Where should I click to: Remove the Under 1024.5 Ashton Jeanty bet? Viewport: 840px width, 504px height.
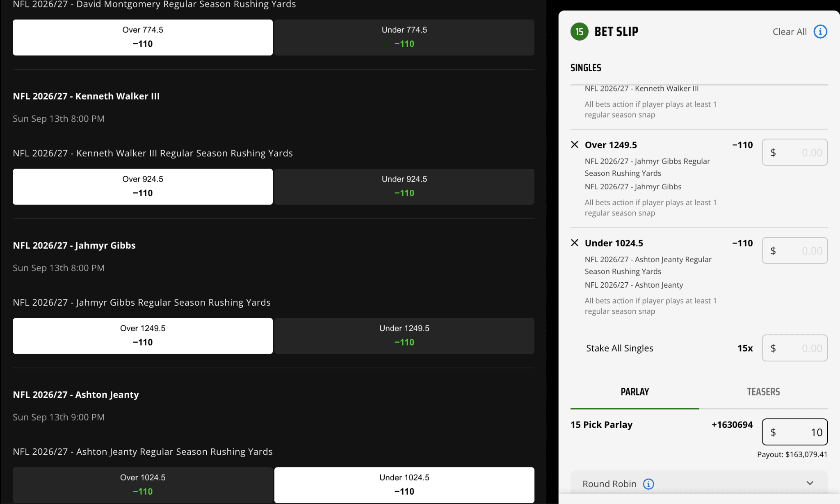tap(575, 243)
